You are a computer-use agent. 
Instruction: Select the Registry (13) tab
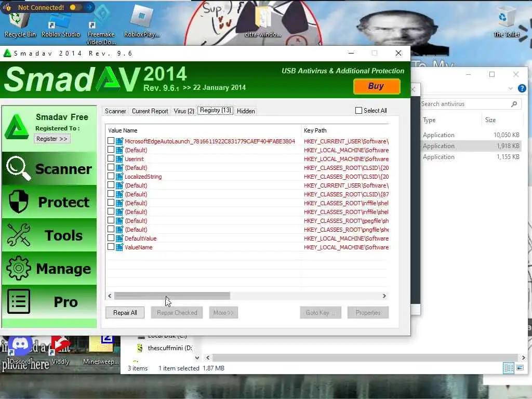[216, 110]
